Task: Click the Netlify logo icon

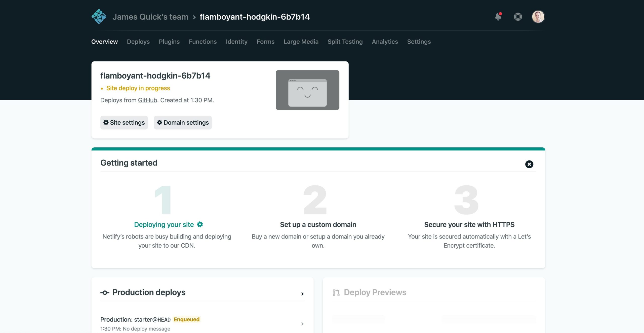Action: tap(99, 17)
